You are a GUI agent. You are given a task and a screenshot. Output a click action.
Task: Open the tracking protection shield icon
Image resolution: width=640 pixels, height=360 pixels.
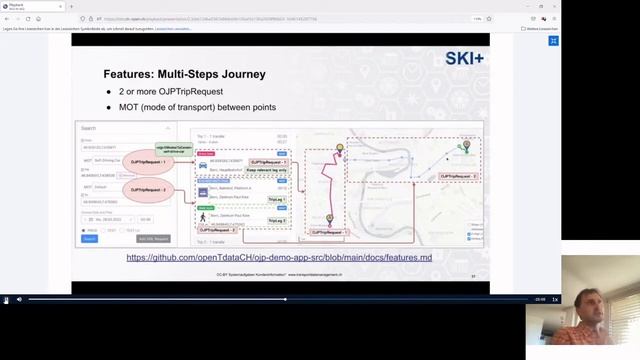(x=83, y=19)
